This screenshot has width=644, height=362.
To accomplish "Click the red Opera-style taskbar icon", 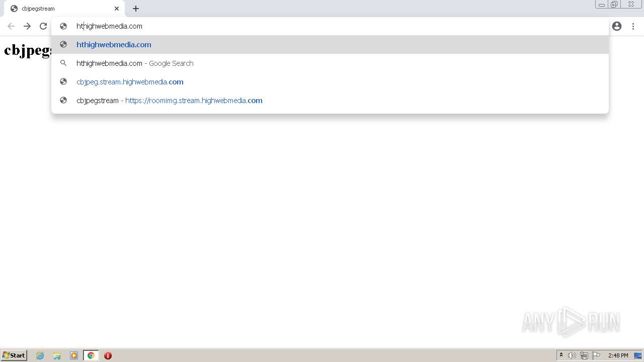I will coord(108,355).
